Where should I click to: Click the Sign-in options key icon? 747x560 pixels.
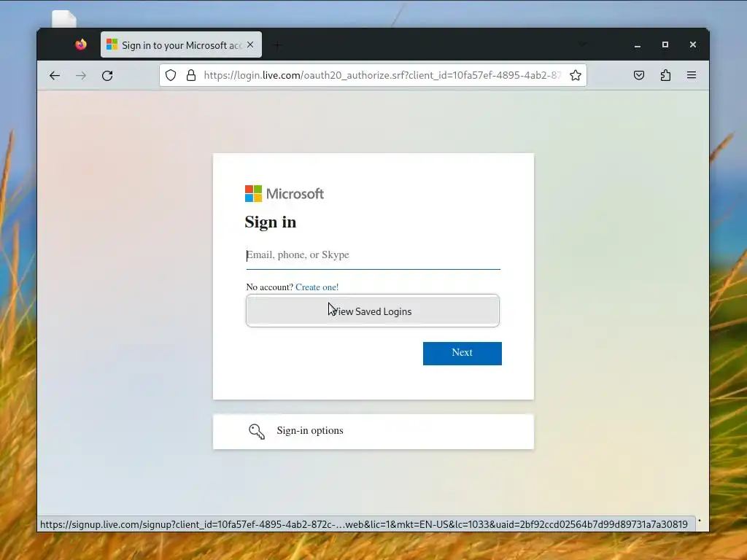coord(257,432)
